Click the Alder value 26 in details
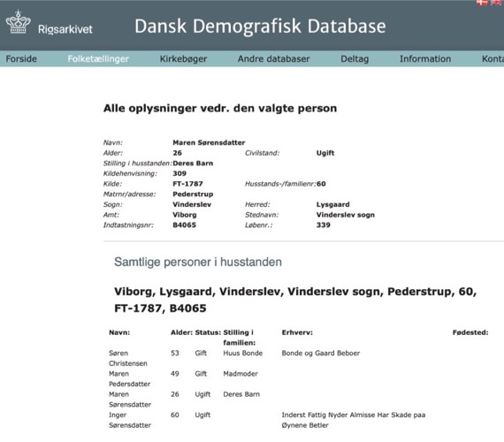The height and width of the screenshot is (442, 504). point(177,153)
